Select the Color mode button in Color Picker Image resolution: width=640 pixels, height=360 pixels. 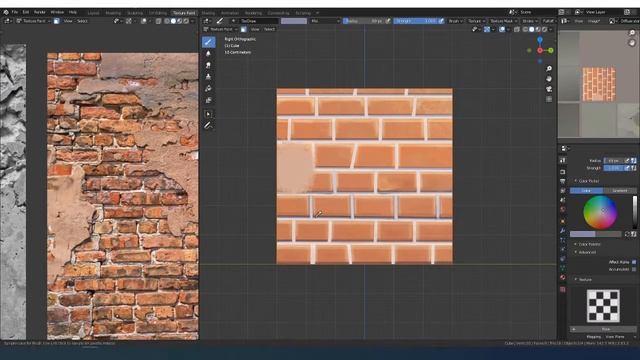(586, 191)
